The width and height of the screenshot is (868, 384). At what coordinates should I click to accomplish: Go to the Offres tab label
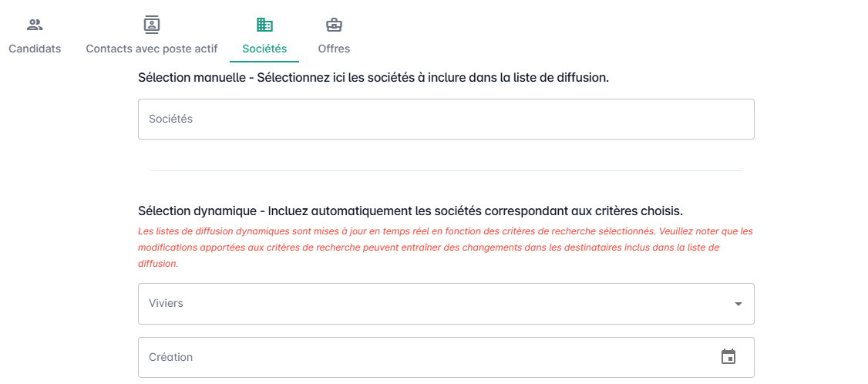point(334,49)
